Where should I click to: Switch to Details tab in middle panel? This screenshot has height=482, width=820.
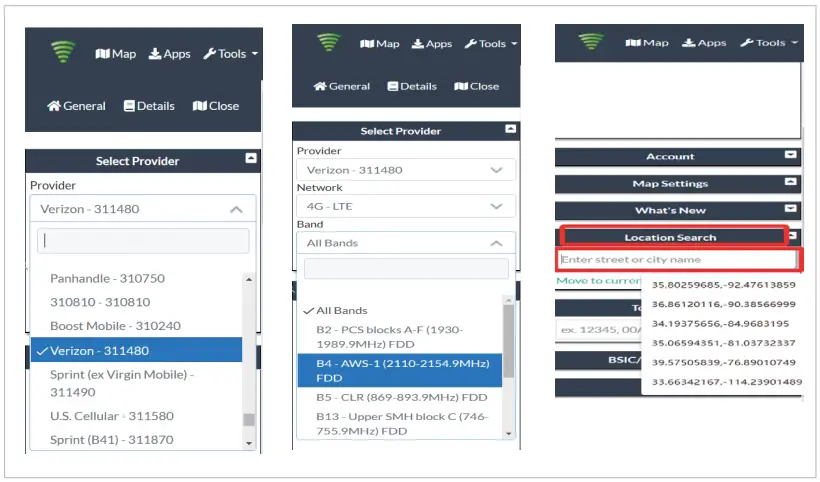[x=412, y=86]
